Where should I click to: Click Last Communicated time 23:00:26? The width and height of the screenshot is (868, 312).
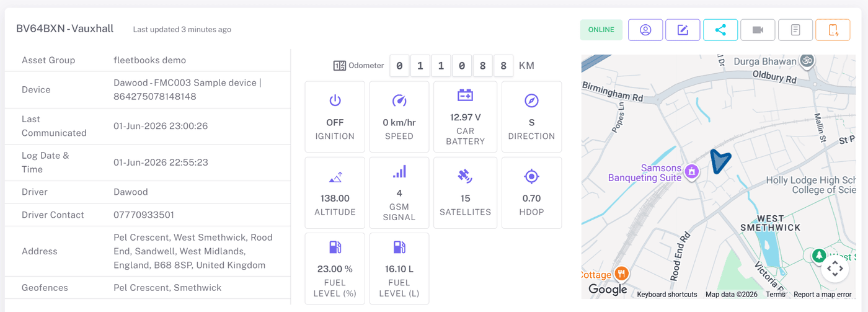pos(161,126)
